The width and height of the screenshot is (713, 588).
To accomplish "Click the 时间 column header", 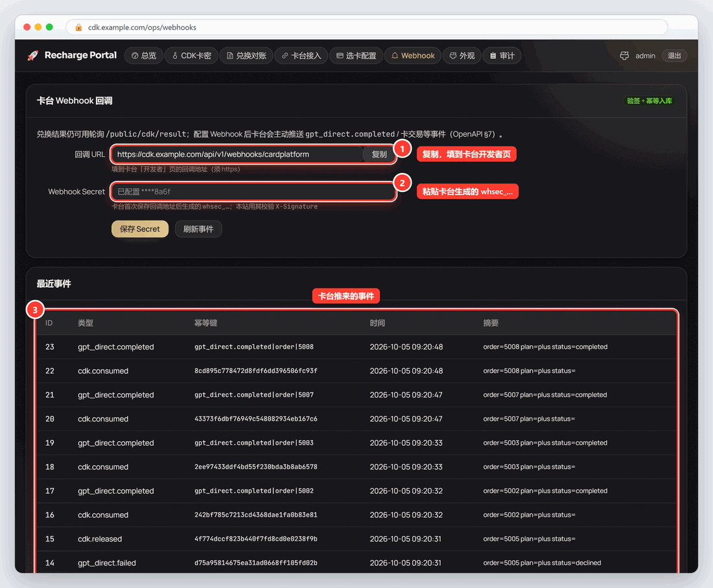I will click(x=377, y=323).
